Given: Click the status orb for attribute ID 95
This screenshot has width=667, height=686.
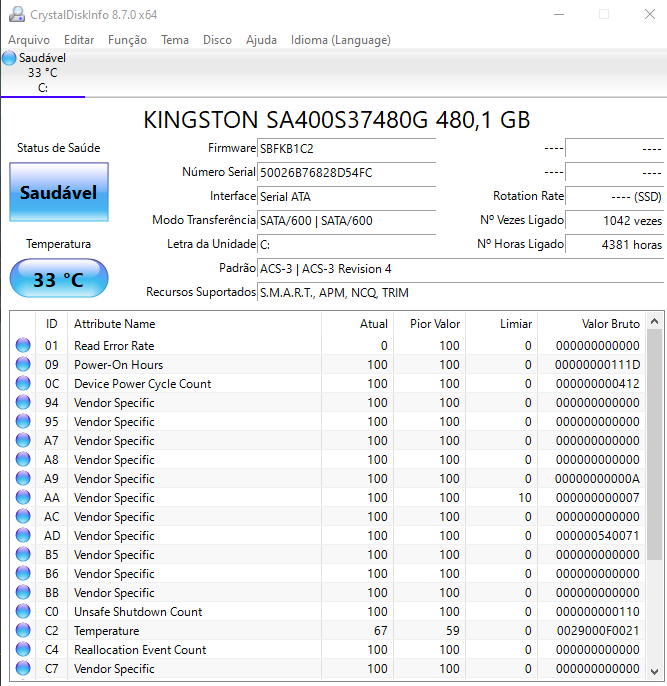Looking at the screenshot, I should click(x=23, y=421).
